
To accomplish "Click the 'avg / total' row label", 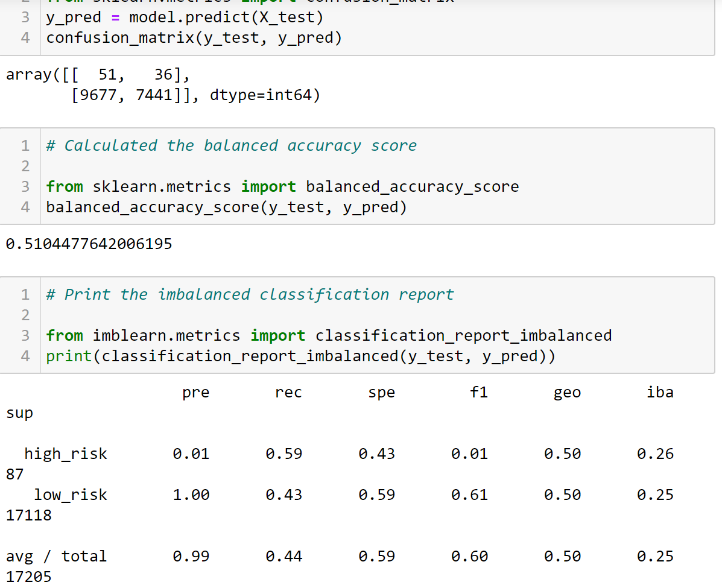I will (x=56, y=556).
